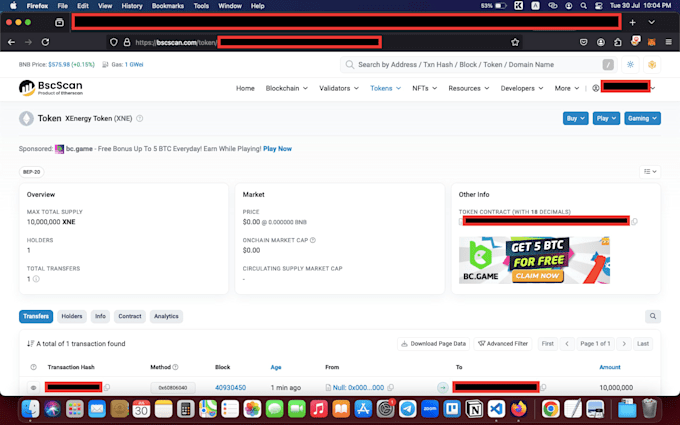
Task: Switch to the Contract tab
Action: click(x=130, y=316)
